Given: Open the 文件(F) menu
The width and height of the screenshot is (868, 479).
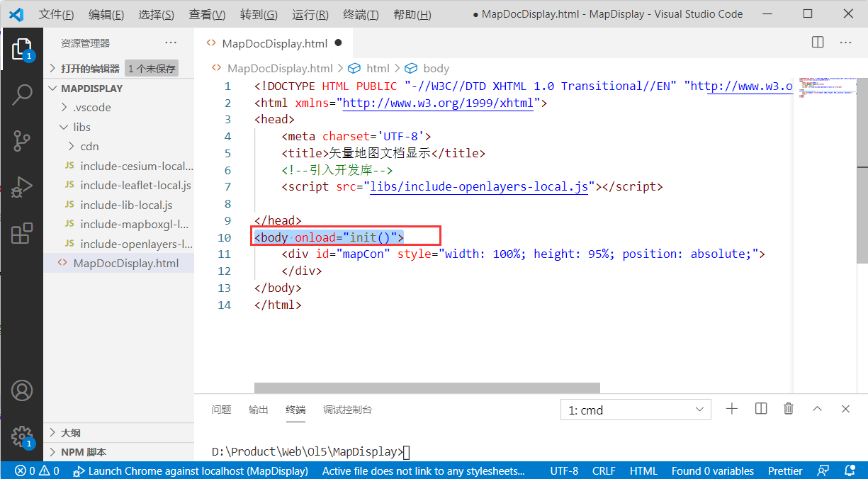Looking at the screenshot, I should click(56, 14).
